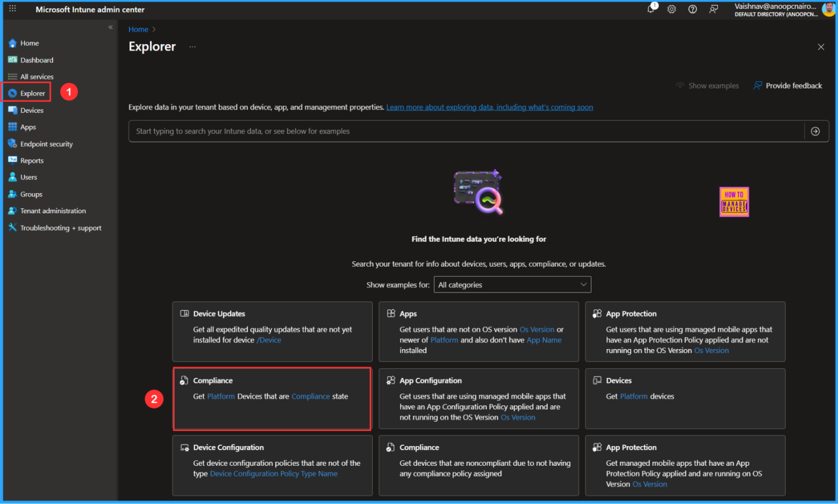Viewport: 838px width, 504px height.
Task: Click the notifications bell icon
Action: click(651, 9)
